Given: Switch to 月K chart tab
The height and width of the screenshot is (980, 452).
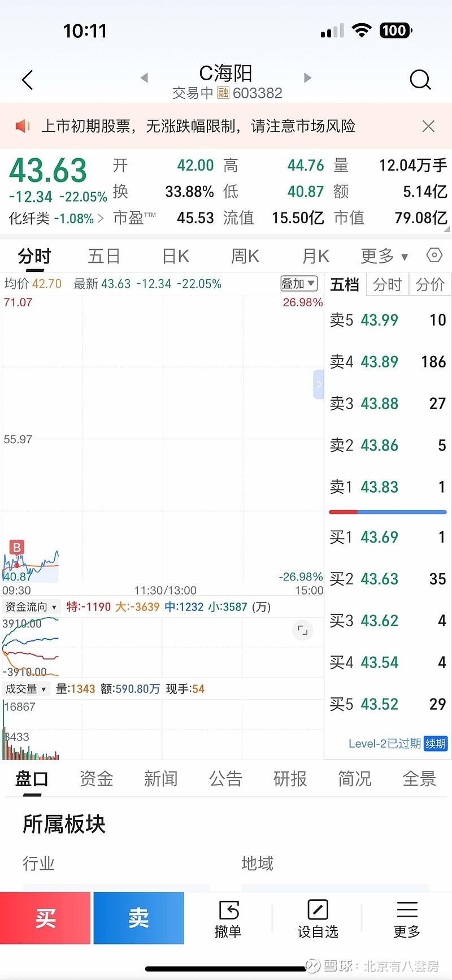Looking at the screenshot, I should [315, 257].
